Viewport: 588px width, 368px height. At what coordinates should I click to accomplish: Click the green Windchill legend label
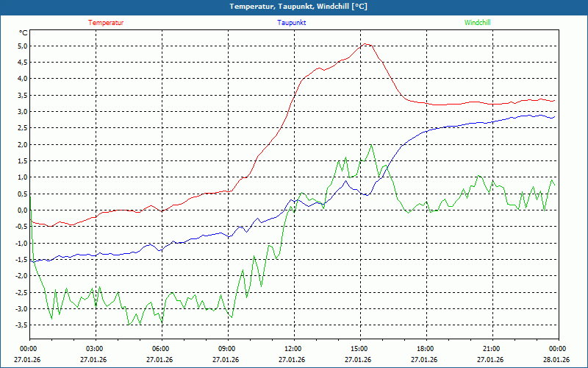(x=477, y=23)
